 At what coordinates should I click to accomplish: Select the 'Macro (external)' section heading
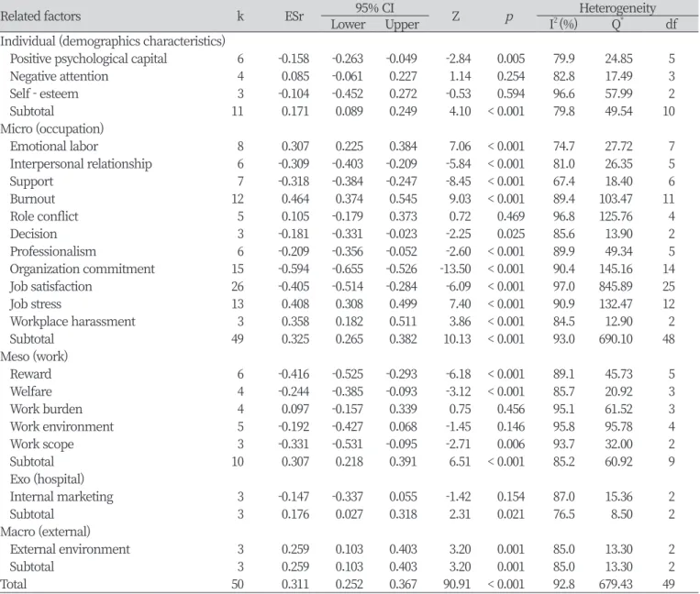[45, 532]
